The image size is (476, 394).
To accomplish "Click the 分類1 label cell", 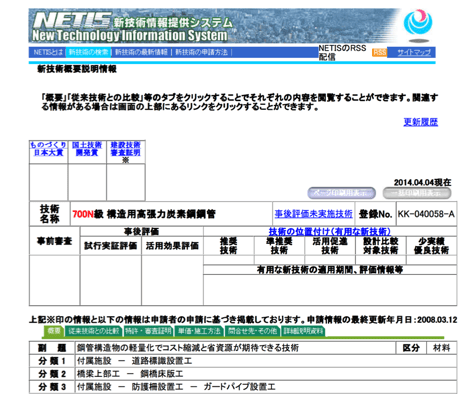I will (52, 361).
